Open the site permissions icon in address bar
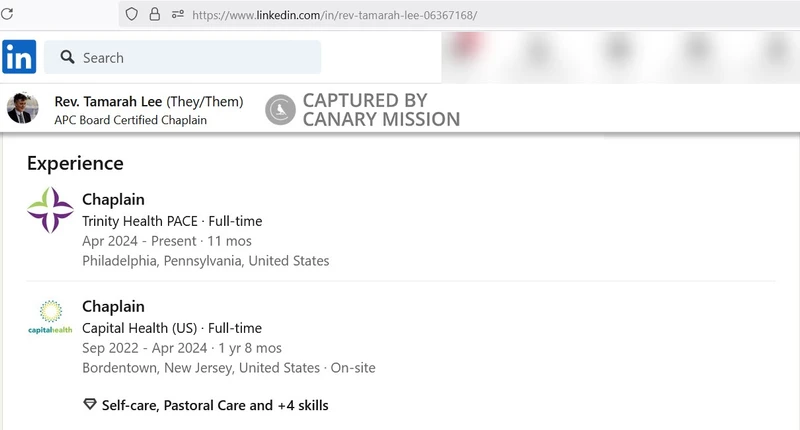The width and height of the screenshot is (800, 430). 178,14
